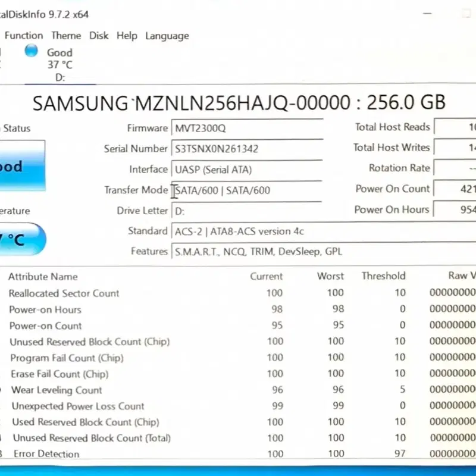Open the Language menu
This screenshot has height=476, width=476.
[x=167, y=36]
